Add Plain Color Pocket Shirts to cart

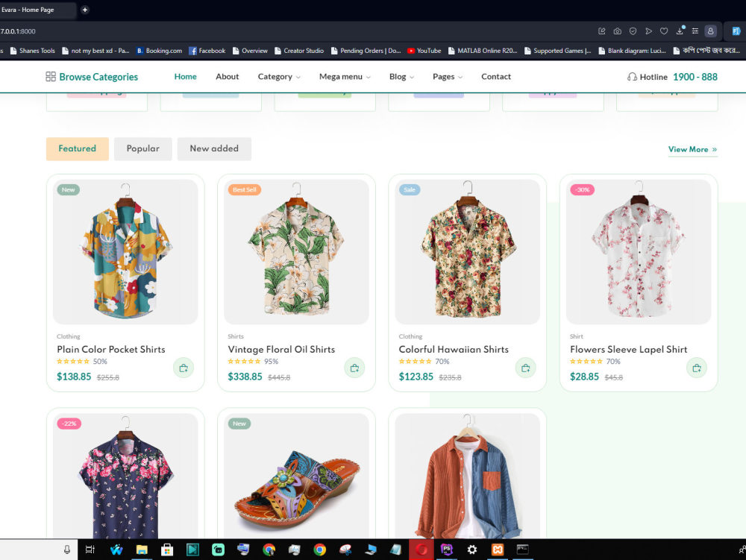[x=184, y=368]
